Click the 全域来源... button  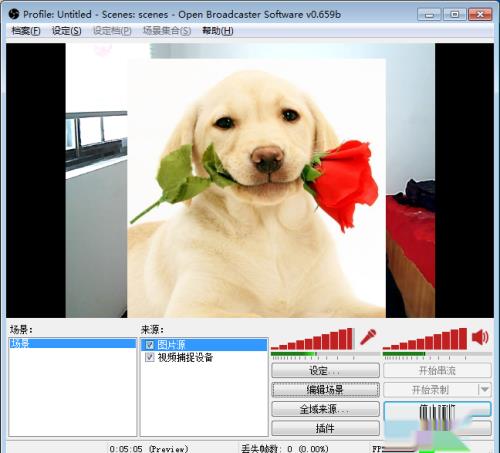tap(325, 409)
